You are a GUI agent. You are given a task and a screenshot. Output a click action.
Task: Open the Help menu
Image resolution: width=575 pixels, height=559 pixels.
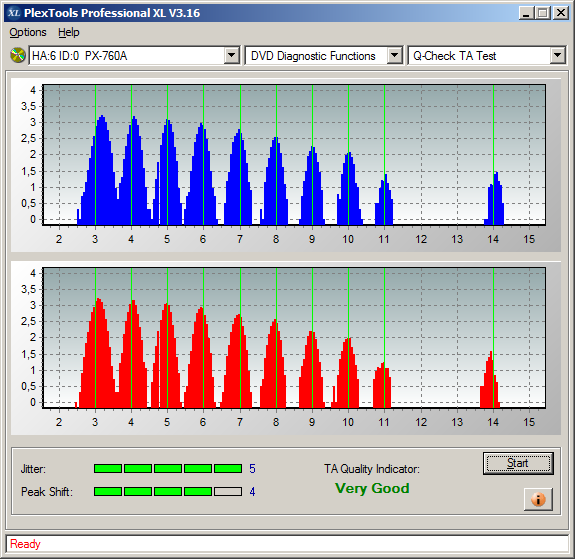tap(69, 32)
